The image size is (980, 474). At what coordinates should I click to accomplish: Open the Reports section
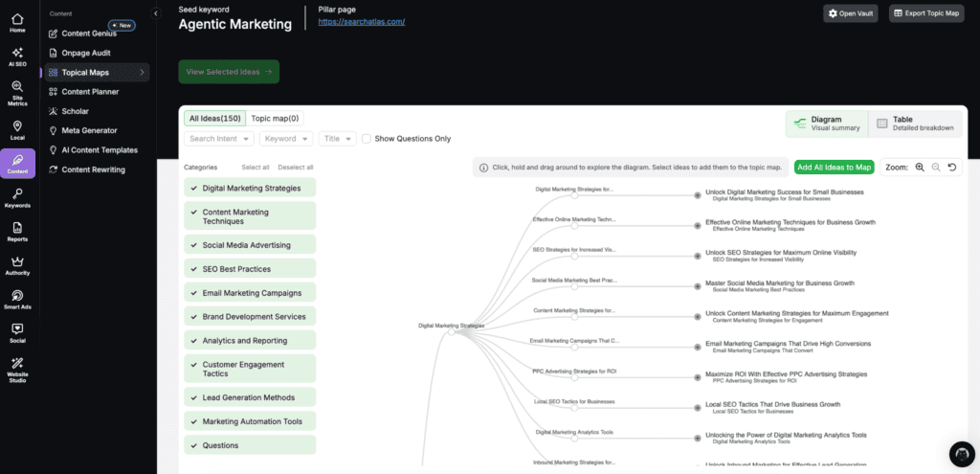click(x=17, y=232)
